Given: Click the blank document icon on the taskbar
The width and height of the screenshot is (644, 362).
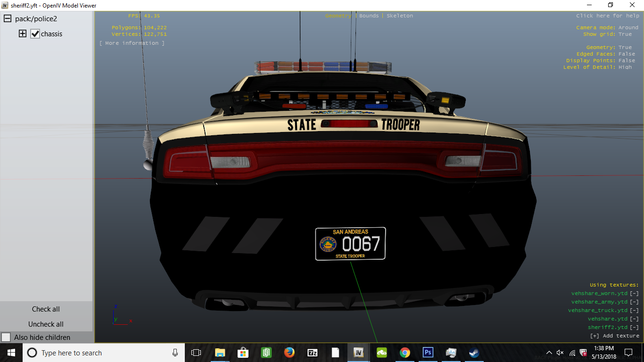Looking at the screenshot, I should pyautogui.click(x=335, y=353).
